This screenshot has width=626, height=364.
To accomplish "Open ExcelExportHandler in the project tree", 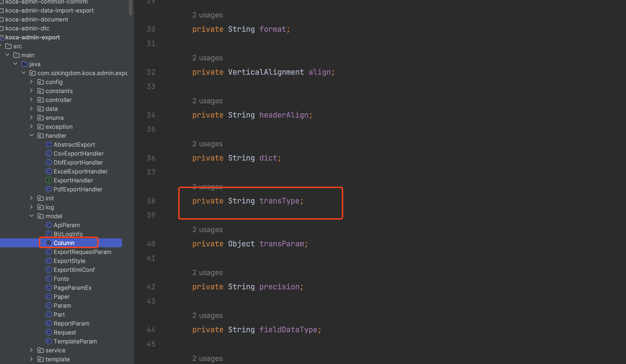I will (80, 171).
